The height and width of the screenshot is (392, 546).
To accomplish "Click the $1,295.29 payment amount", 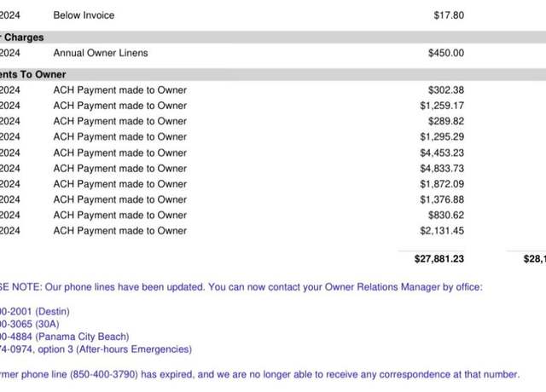I will [x=442, y=136].
